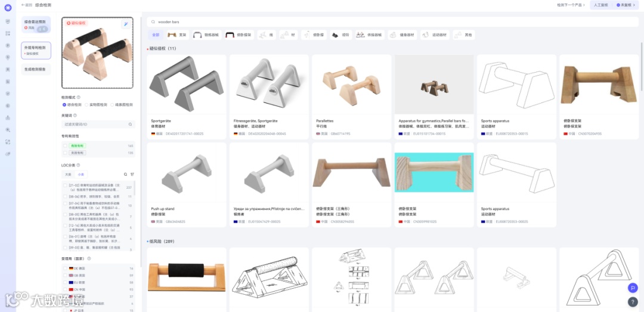
Task: Go back with the 返回 arrow
Action: (26, 5)
